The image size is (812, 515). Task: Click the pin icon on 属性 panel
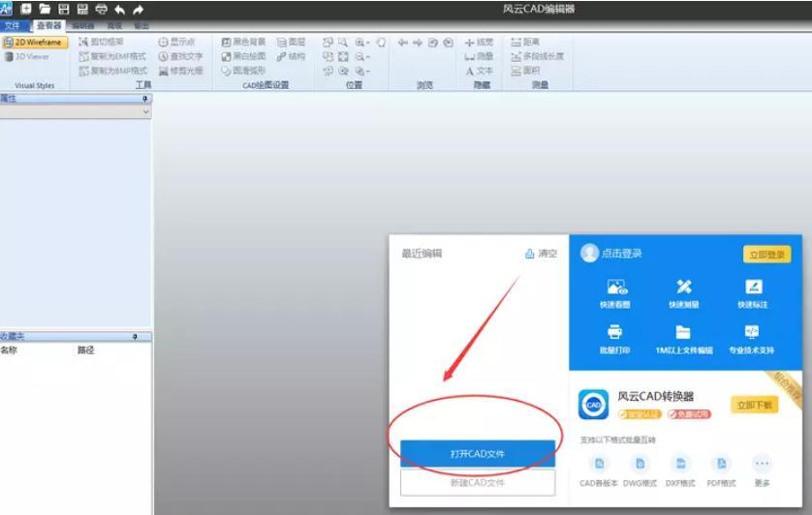coord(145,99)
